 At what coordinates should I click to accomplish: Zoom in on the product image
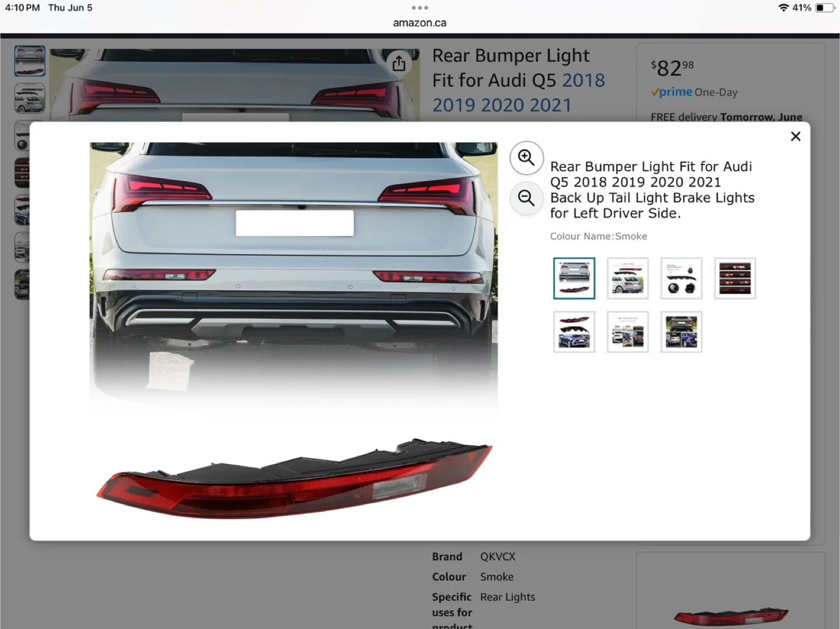pos(526,157)
